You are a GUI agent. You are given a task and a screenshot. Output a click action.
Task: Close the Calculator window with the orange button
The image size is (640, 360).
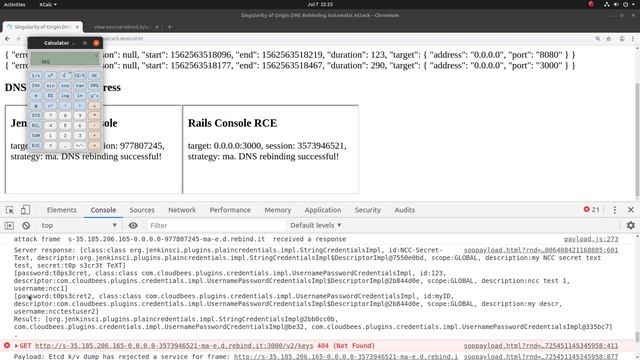96,43
